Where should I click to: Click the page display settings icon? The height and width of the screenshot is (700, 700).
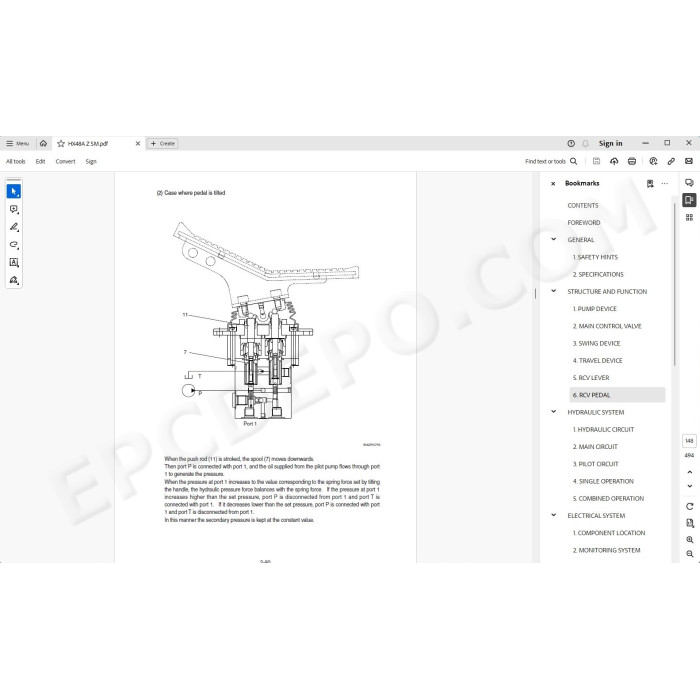click(690, 523)
